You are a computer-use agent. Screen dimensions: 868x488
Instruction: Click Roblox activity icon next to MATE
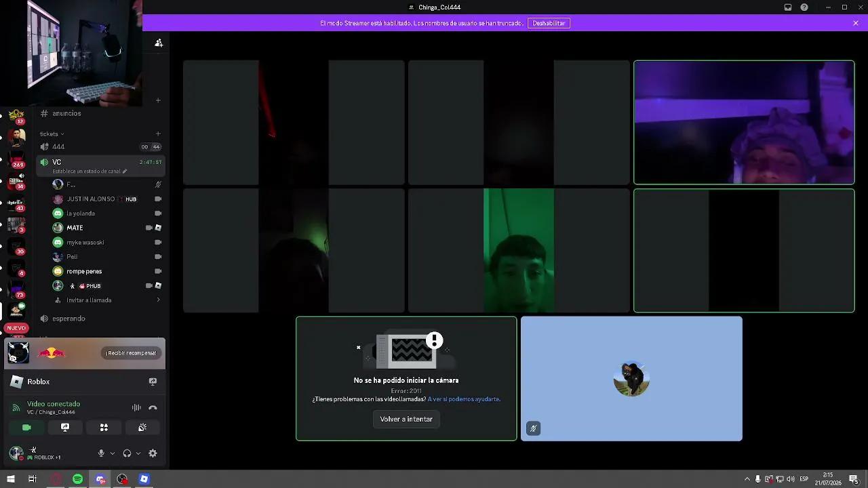click(158, 228)
